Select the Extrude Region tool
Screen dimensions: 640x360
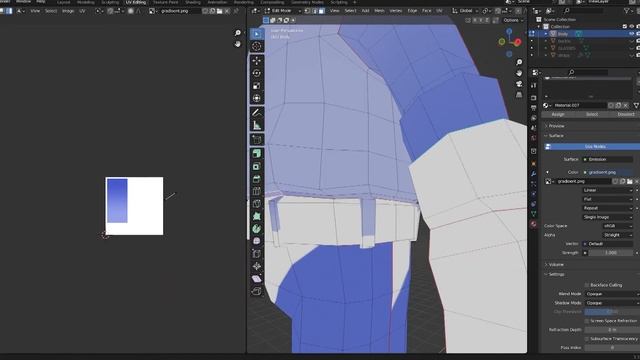click(256, 153)
